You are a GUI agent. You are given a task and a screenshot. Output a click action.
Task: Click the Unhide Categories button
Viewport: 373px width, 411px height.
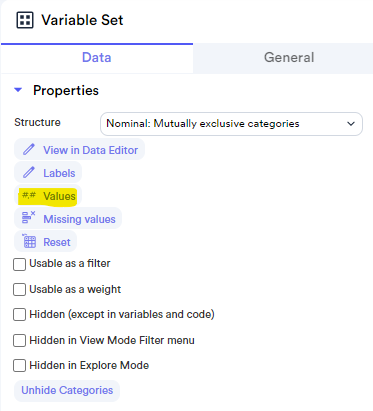point(67,390)
